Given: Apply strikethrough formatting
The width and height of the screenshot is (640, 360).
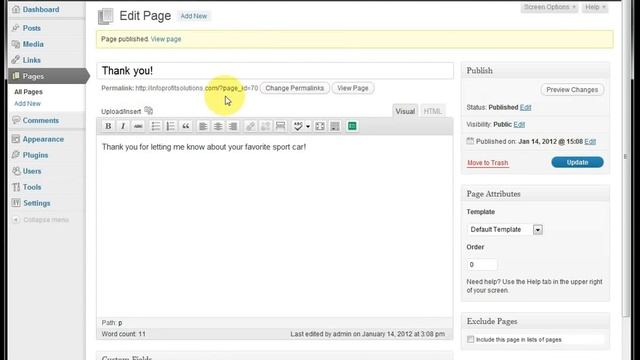Looking at the screenshot, I should click(x=138, y=126).
